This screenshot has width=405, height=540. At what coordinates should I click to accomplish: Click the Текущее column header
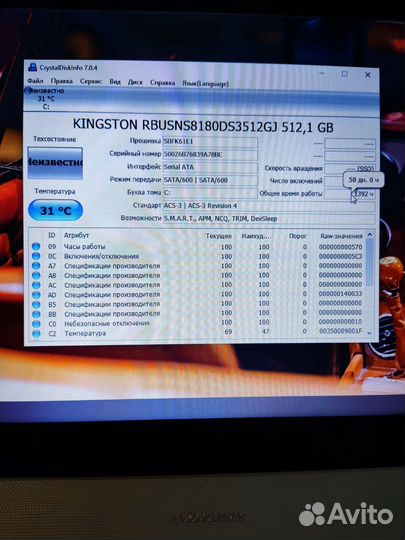(219, 236)
